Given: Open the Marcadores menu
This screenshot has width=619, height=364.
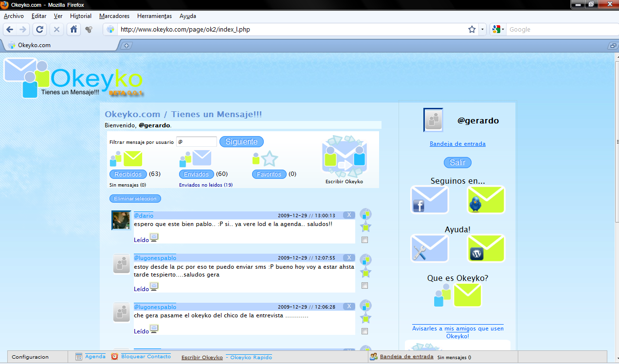Looking at the screenshot, I should [114, 16].
